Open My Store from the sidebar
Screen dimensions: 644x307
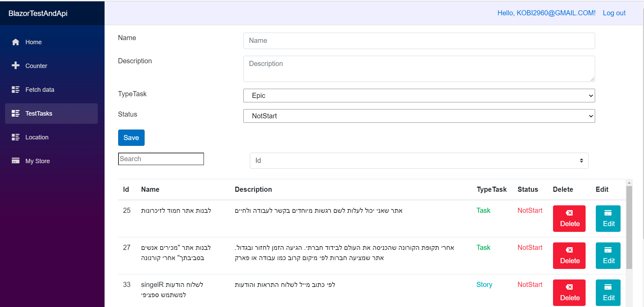point(38,161)
